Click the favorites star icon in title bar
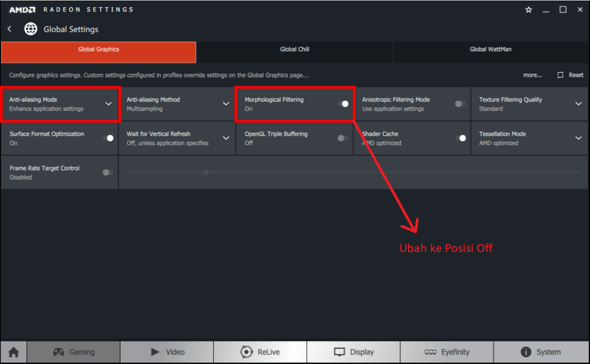 pyautogui.click(x=529, y=10)
